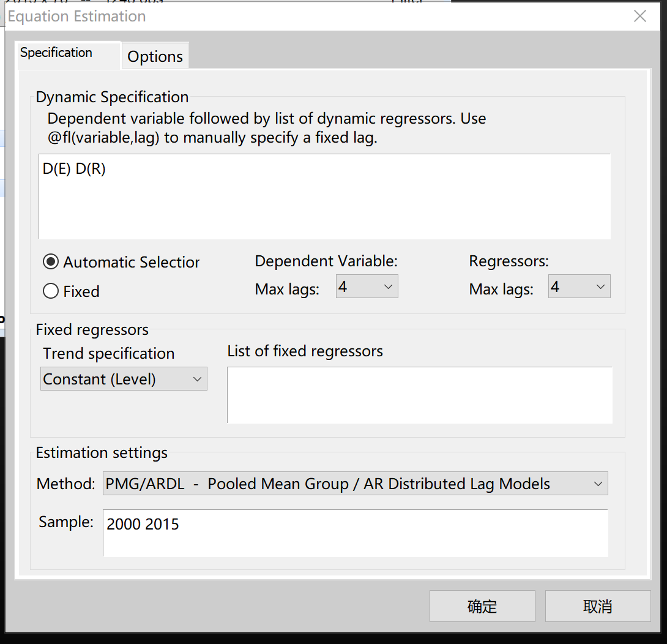The image size is (667, 644).
Task: Select the Automatic Selection radio button
Action: tap(51, 262)
